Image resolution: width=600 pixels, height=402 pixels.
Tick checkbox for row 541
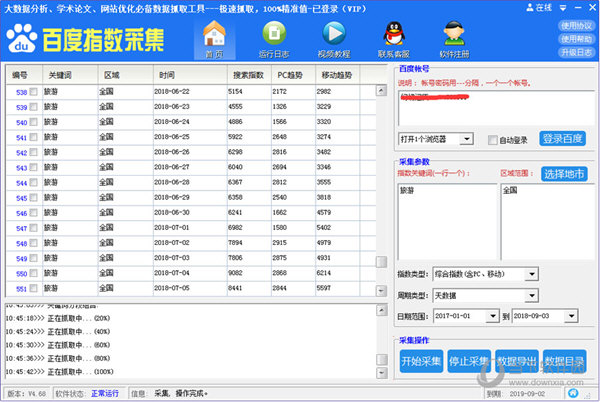click(x=34, y=137)
